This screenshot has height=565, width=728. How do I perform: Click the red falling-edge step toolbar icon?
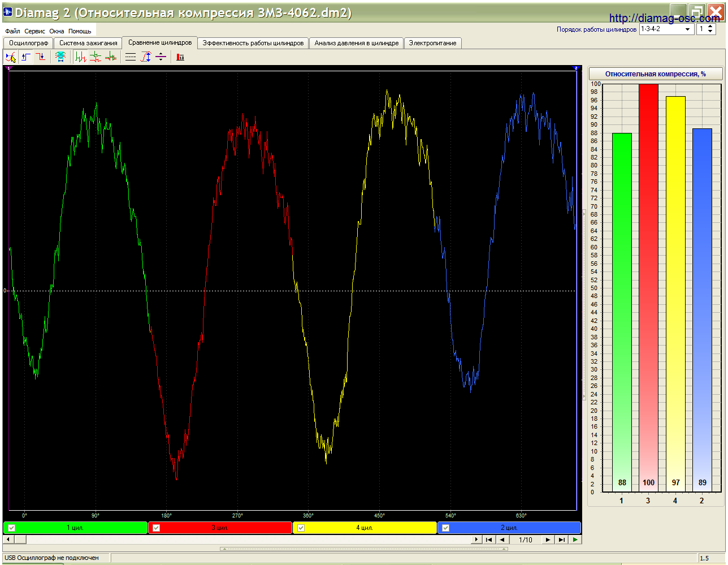[x=41, y=57]
